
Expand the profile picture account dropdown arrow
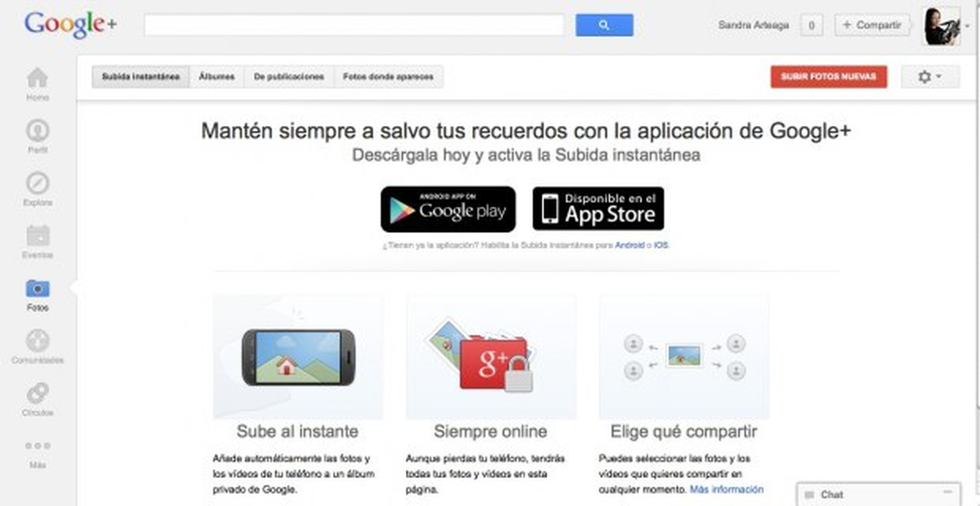tap(967, 26)
